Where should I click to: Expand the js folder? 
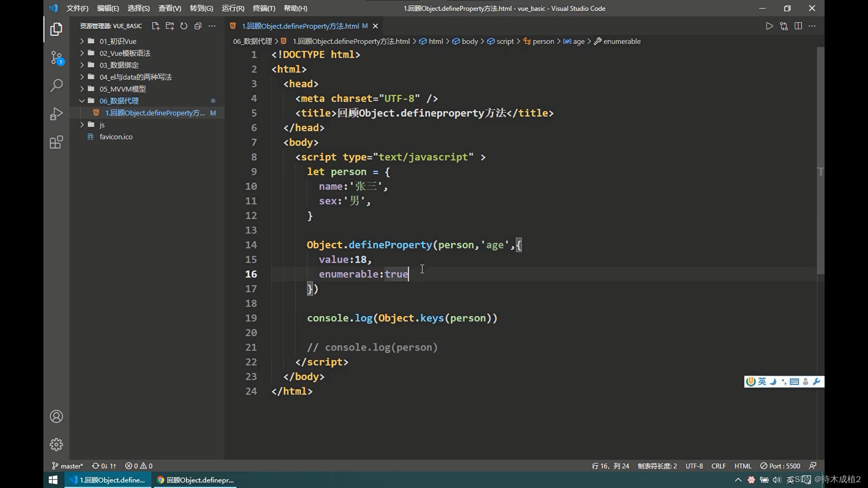147,125
